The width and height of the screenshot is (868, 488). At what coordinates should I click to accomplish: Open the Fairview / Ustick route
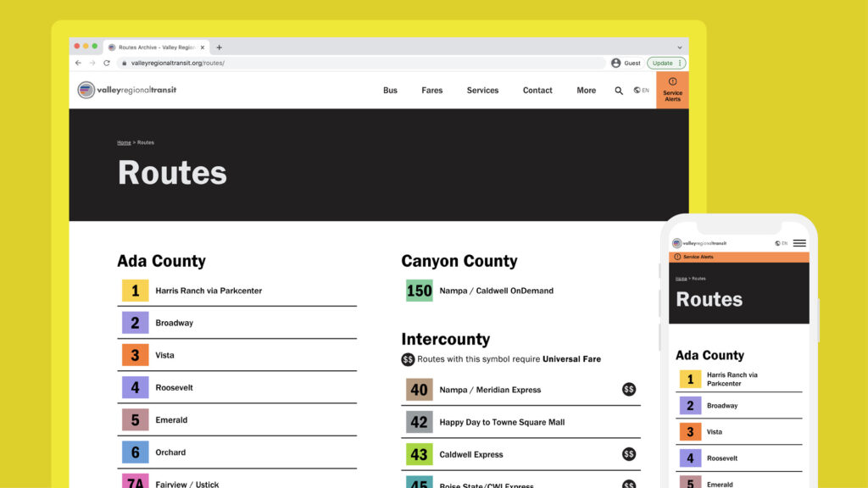[187, 484]
